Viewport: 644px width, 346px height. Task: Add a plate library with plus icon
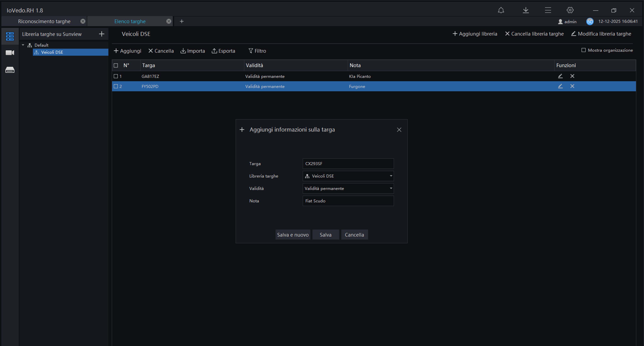tap(102, 34)
